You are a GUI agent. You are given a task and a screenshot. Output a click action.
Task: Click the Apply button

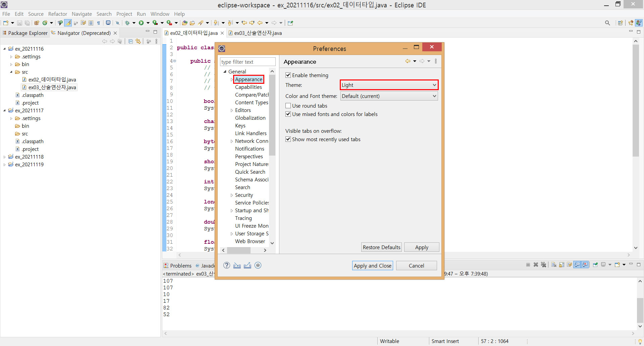pos(422,247)
